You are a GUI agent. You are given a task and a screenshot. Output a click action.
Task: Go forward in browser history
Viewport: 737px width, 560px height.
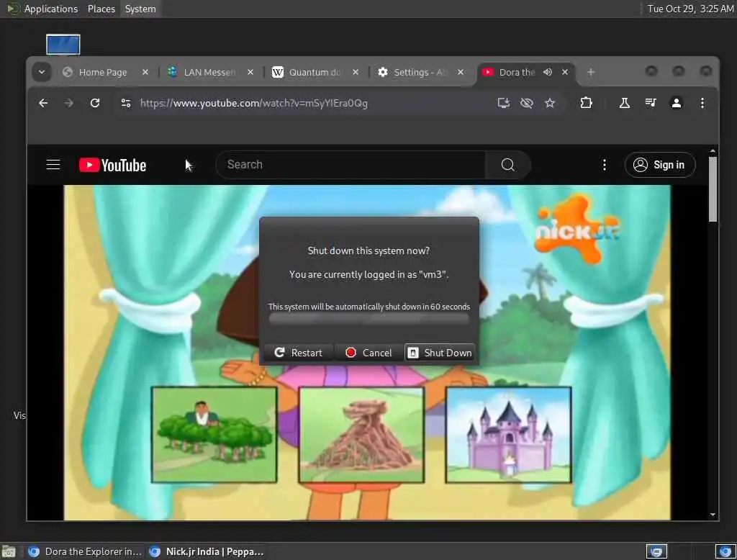click(68, 103)
